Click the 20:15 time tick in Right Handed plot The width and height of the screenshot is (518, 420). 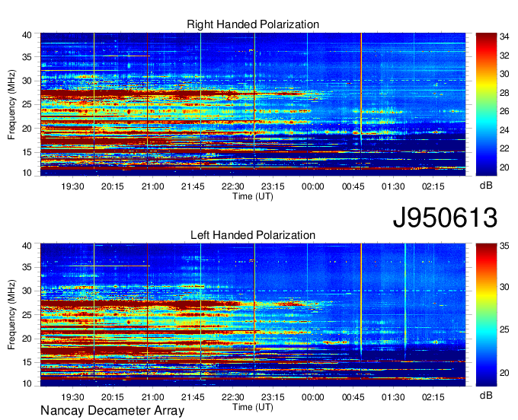112,186
